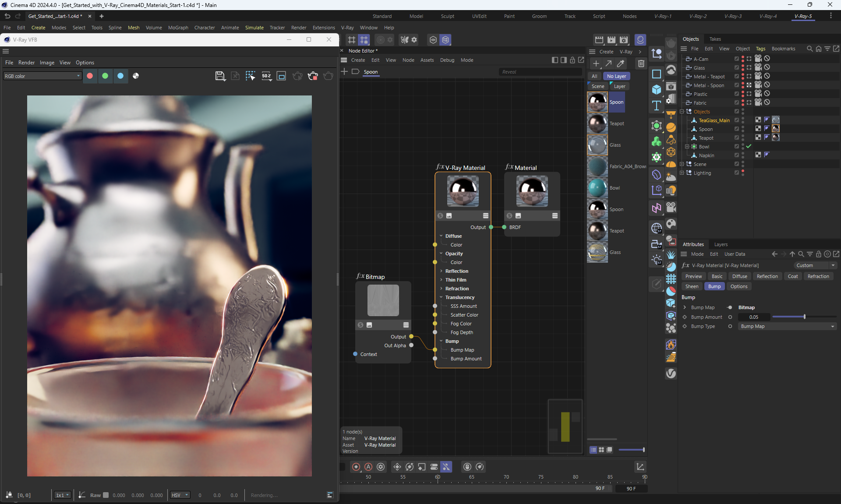
Task: Click the save image icon in the VFB
Action: point(220,76)
